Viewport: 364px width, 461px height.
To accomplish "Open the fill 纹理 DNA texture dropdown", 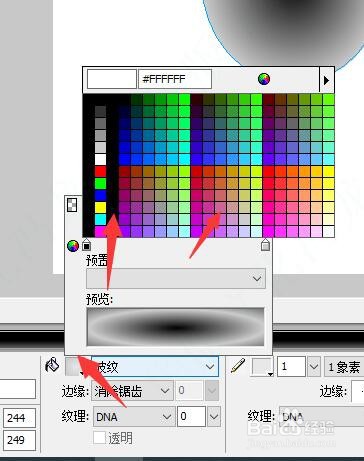I will click(x=134, y=416).
